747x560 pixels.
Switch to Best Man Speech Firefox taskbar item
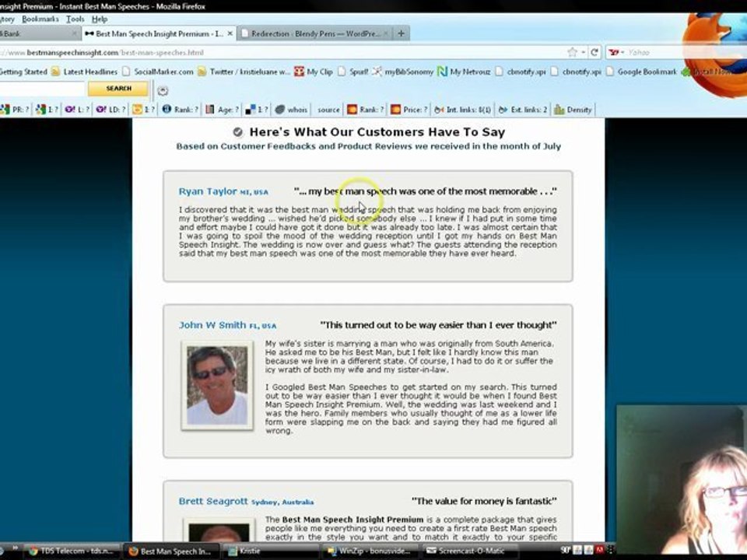click(170, 551)
